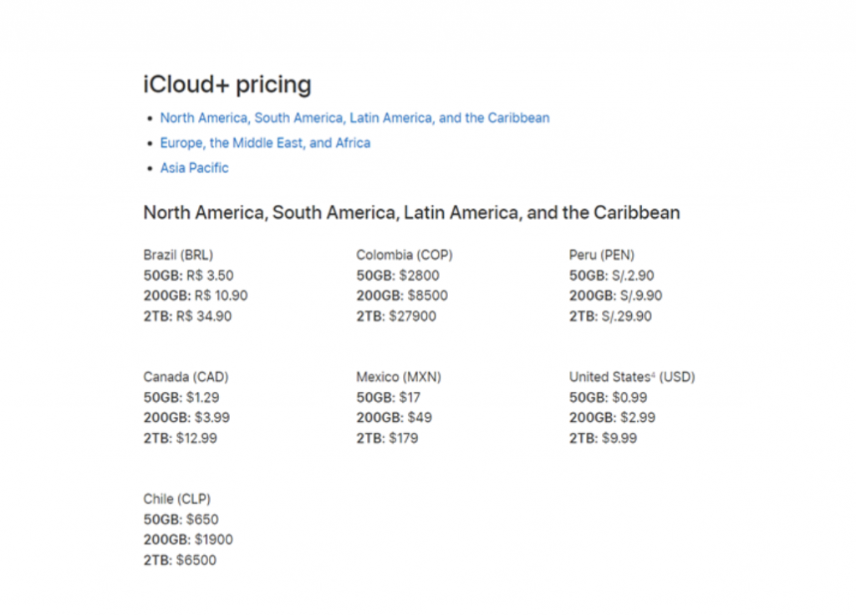Click the United States (USD) country label

(x=631, y=377)
